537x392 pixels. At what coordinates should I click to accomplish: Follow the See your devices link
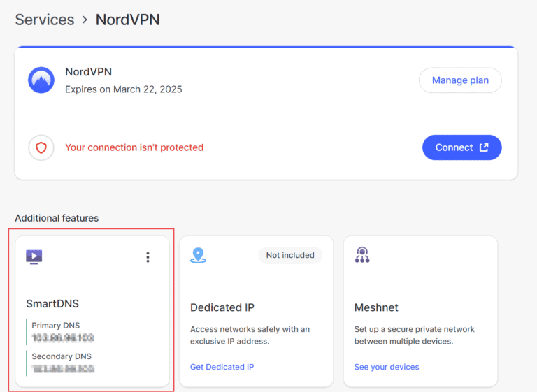coord(386,367)
